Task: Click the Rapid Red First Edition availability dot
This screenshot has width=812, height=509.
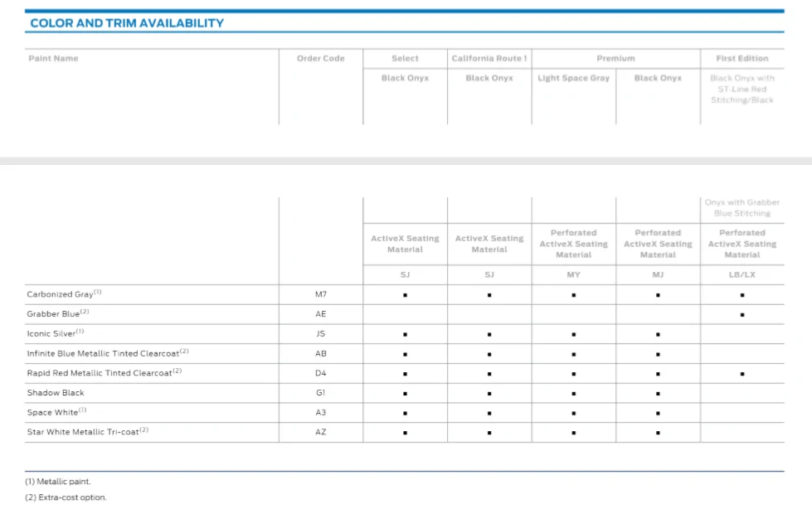Action: click(742, 374)
